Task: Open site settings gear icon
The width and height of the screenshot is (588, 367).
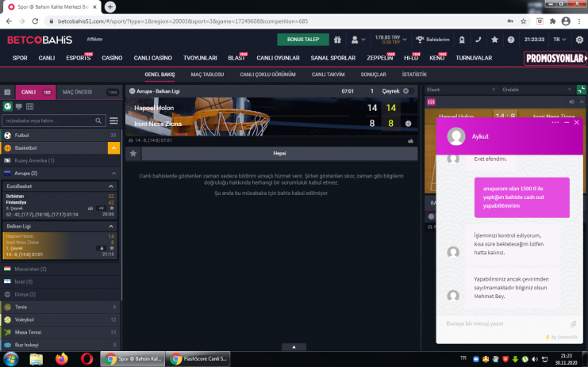Action: tap(579, 40)
